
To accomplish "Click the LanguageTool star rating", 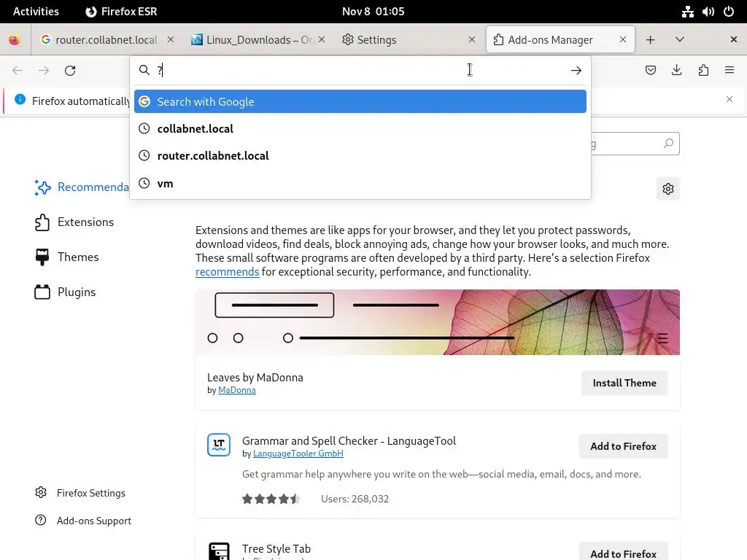I will click(271, 499).
